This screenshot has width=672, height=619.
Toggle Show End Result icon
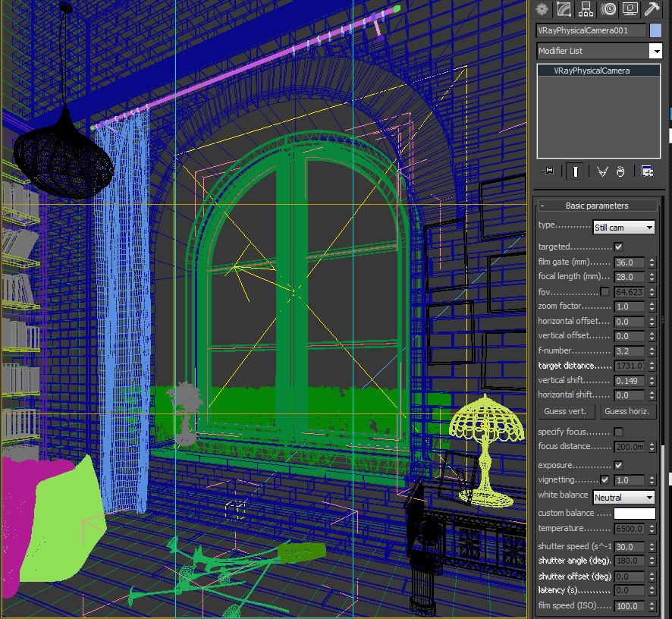click(576, 171)
